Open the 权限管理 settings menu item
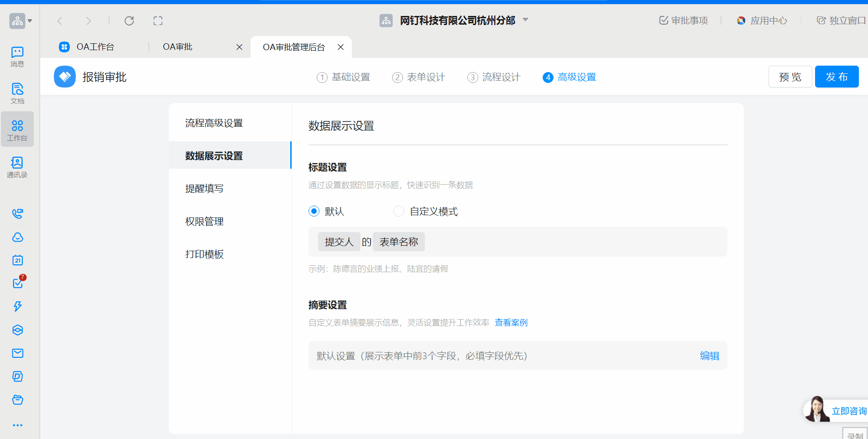This screenshot has width=868, height=439. coord(204,222)
